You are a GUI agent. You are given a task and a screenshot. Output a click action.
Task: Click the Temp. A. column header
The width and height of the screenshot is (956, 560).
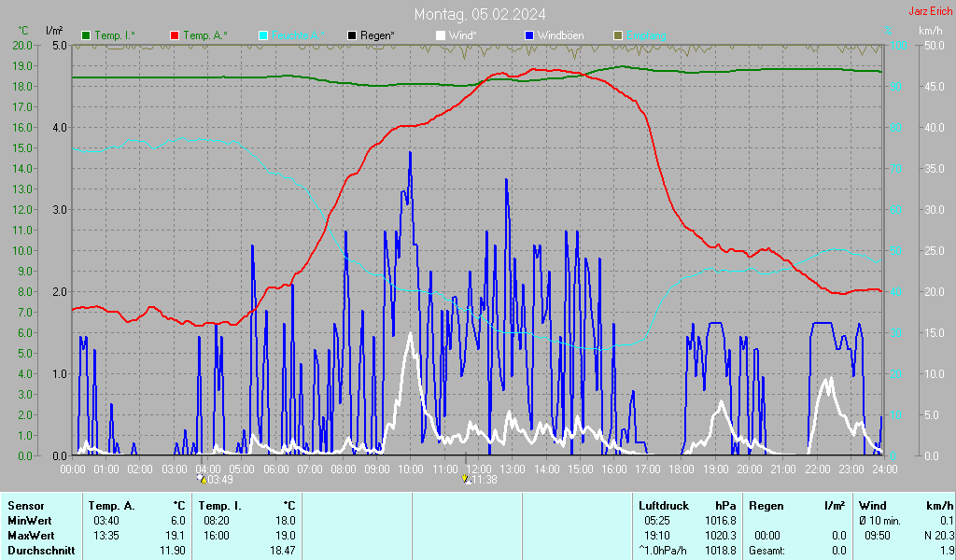[x=111, y=505]
